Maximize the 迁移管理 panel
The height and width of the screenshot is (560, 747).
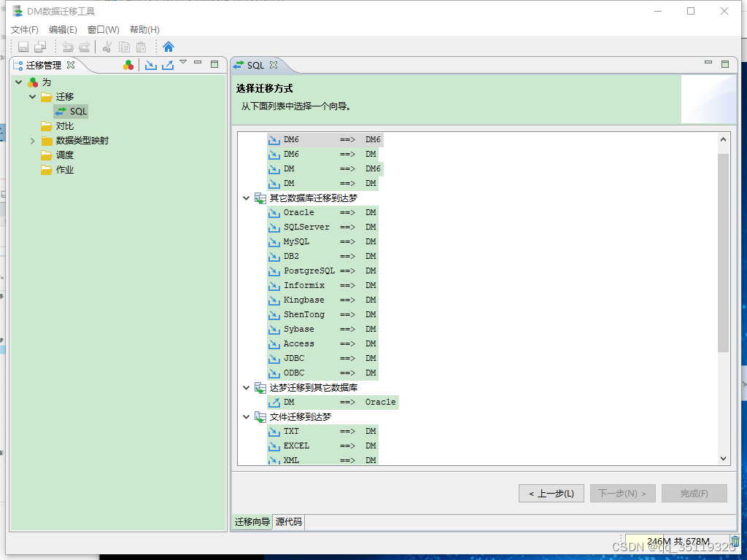coord(214,64)
